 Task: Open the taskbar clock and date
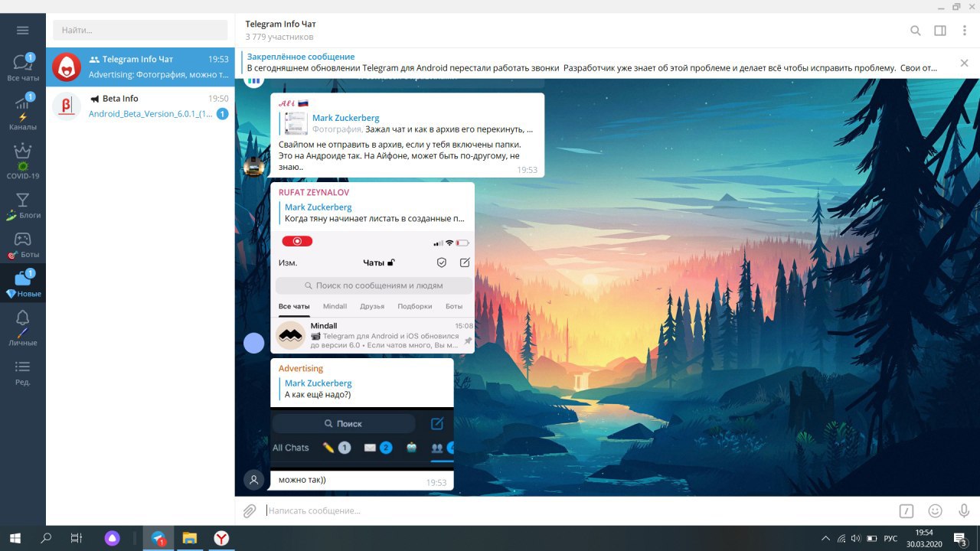[924, 539]
